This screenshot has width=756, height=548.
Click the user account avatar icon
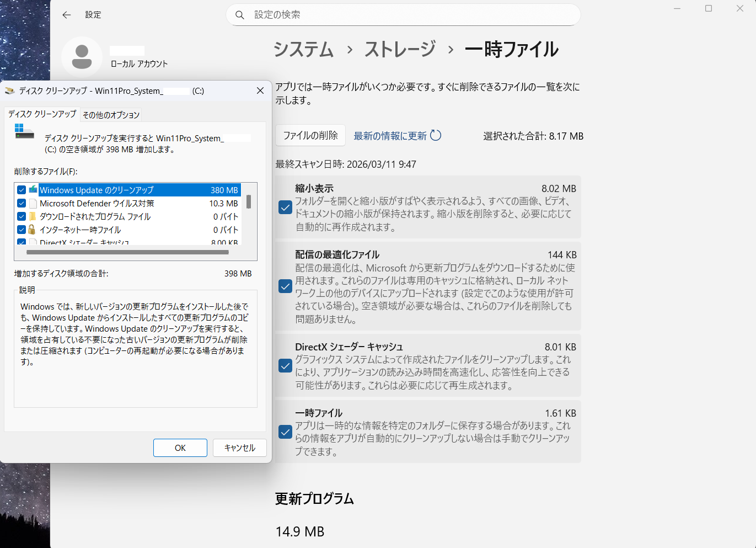coord(82,57)
